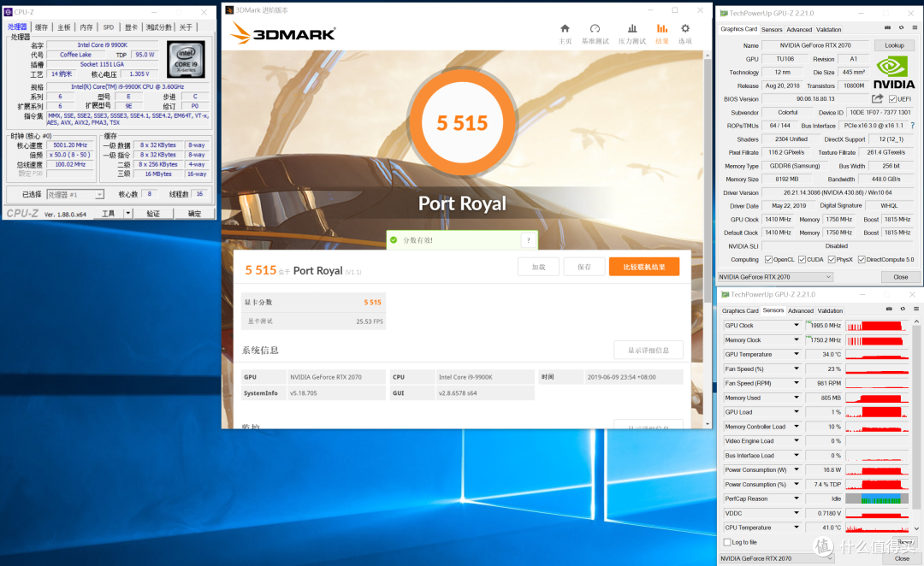
Task: Click 显示详细信息 beside 系统信息
Action: (649, 350)
